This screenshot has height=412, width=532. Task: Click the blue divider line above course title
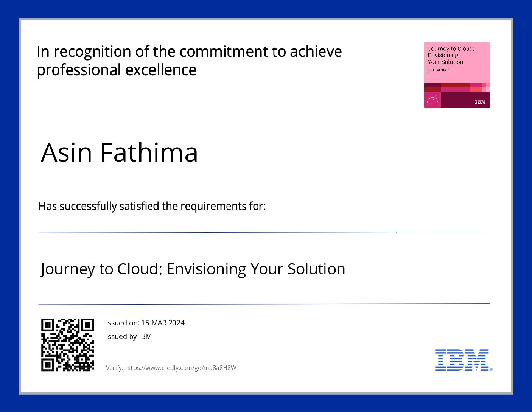pyautogui.click(x=264, y=232)
